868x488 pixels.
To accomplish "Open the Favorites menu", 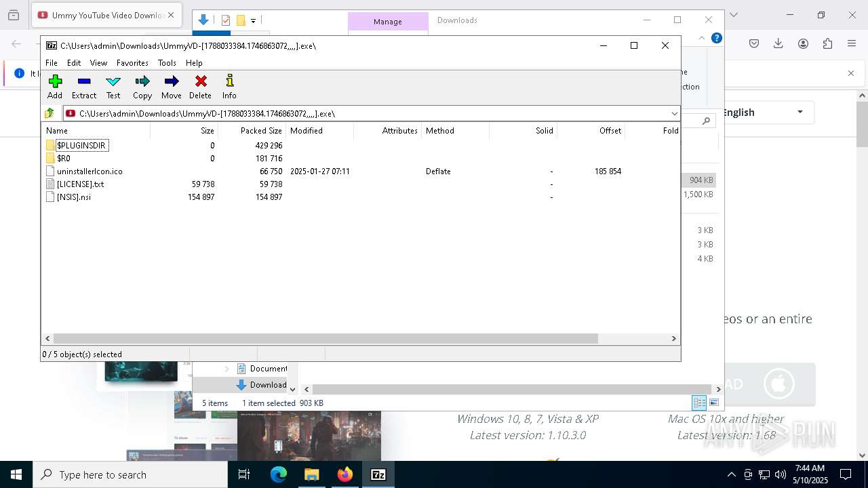I will click(132, 62).
